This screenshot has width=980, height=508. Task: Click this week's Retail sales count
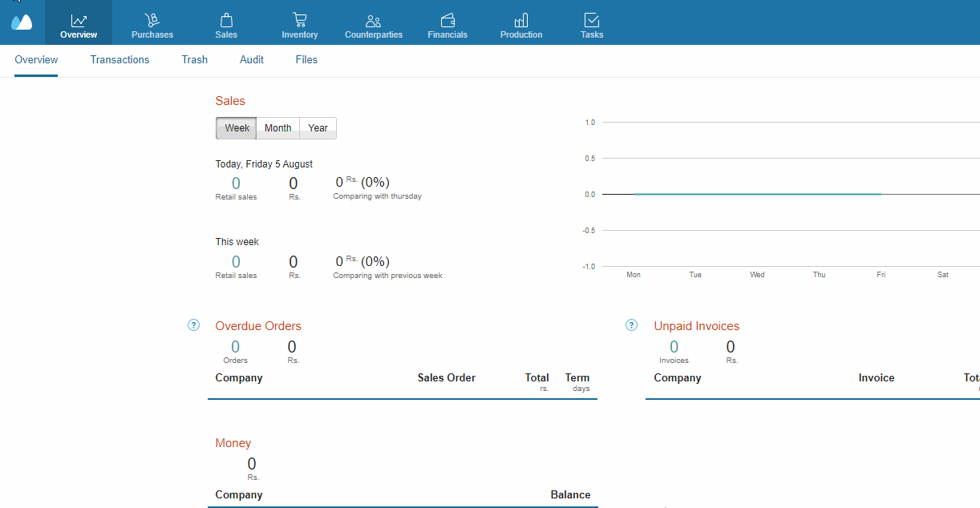click(236, 262)
